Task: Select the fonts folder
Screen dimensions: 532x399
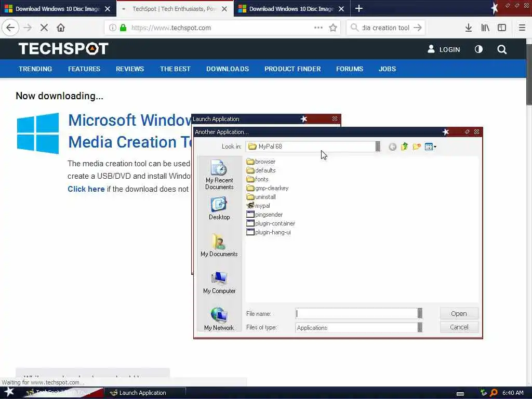Action: [258, 179]
